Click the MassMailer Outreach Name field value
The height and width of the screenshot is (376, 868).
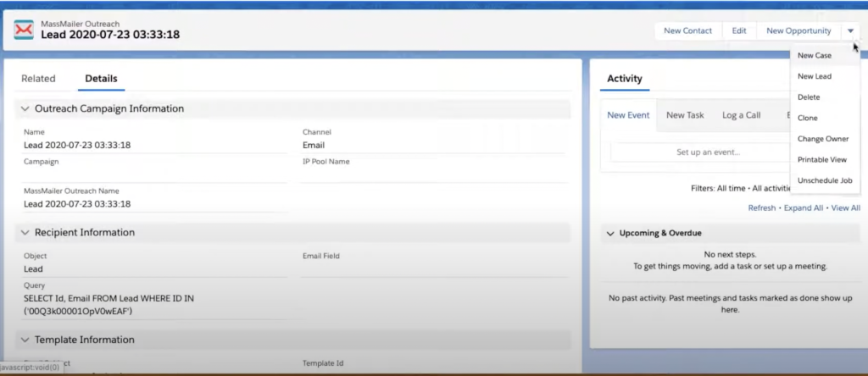(77, 204)
